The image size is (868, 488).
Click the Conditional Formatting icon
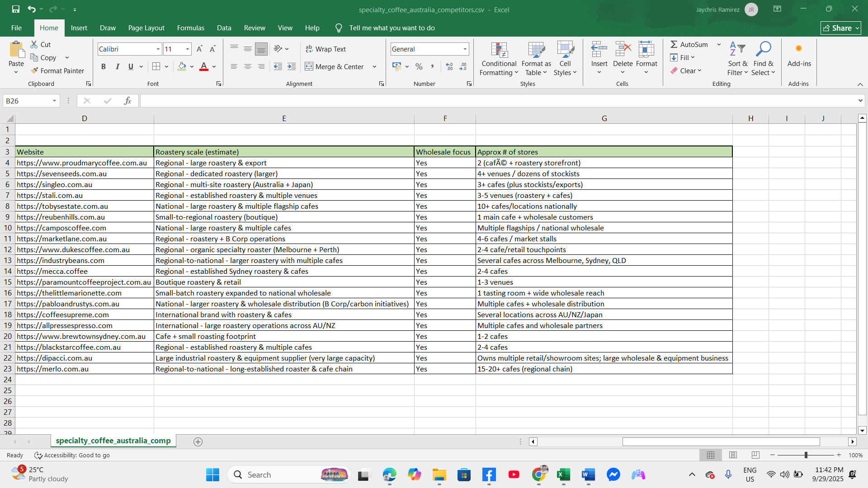(499, 51)
